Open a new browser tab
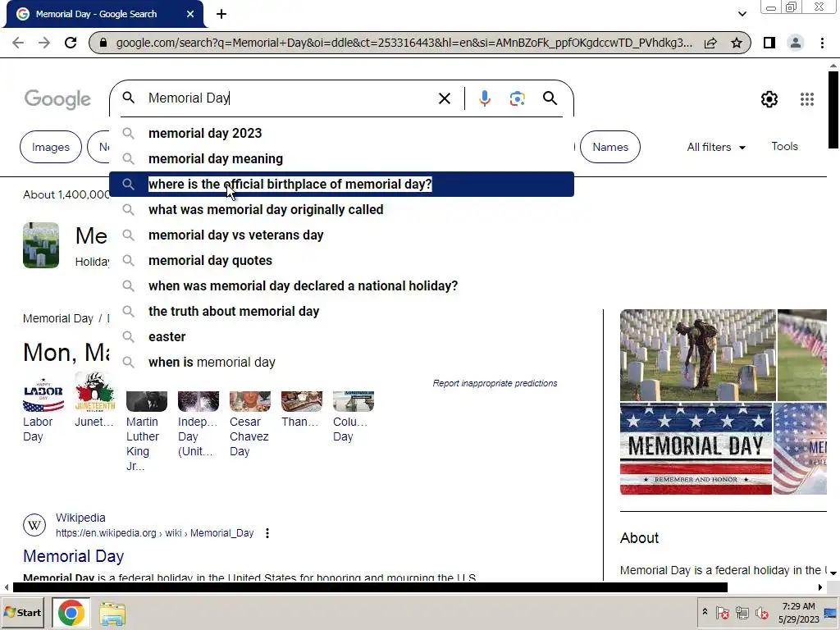840x630 pixels. click(x=221, y=15)
